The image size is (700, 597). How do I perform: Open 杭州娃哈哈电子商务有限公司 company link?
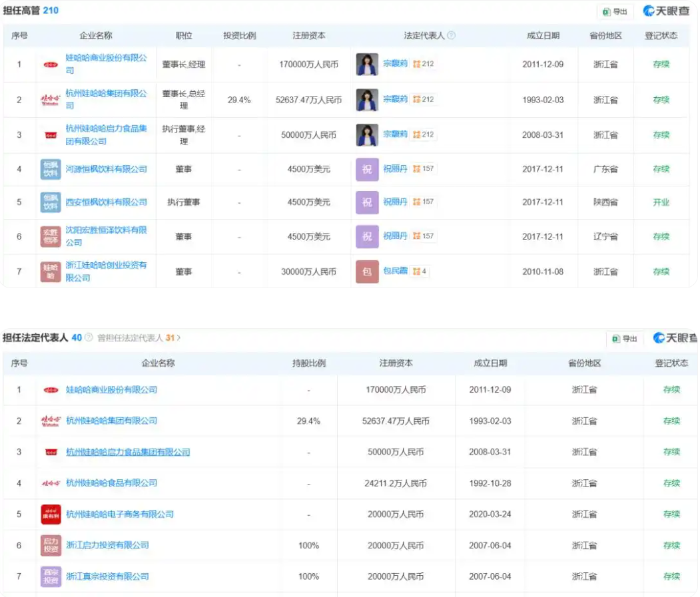click(120, 514)
